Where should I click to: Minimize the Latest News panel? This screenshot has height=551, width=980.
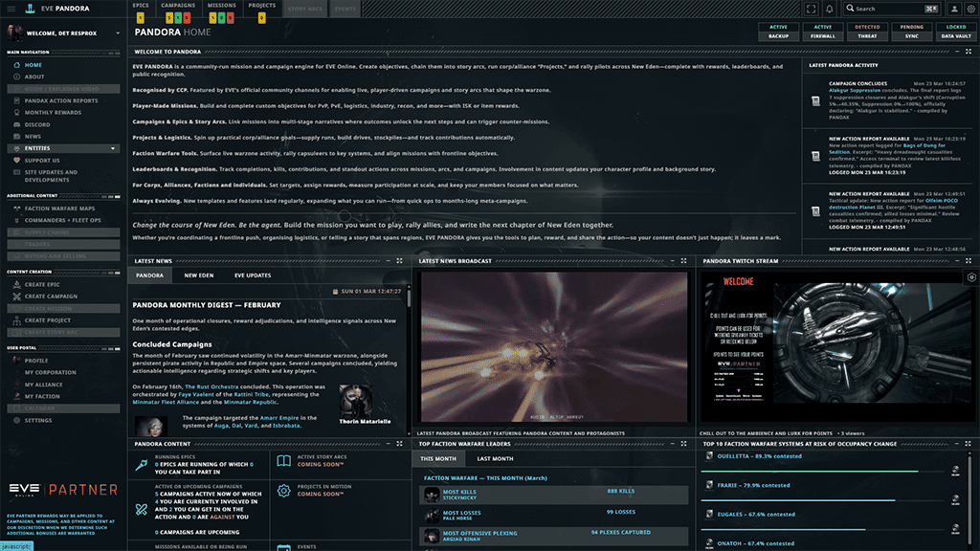tap(389, 261)
